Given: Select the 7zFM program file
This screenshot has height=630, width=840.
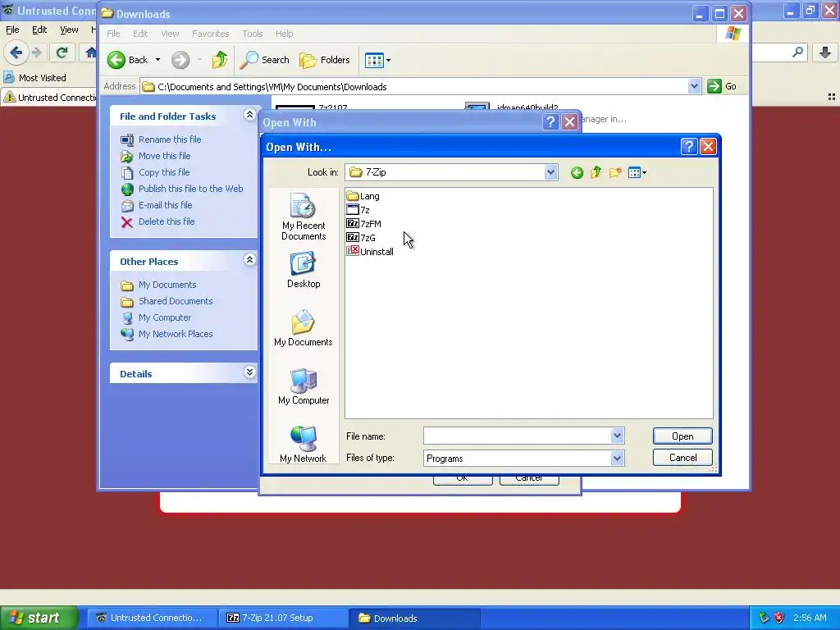Looking at the screenshot, I should pyautogui.click(x=363, y=224).
